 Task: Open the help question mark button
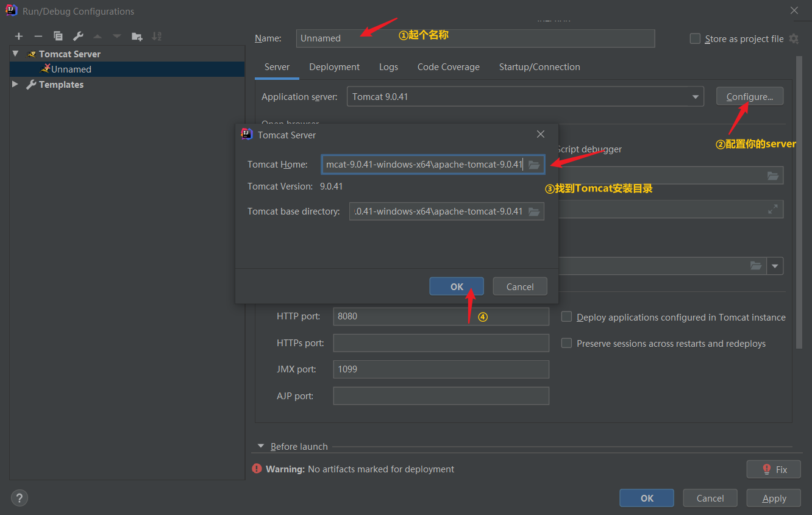pos(20,498)
